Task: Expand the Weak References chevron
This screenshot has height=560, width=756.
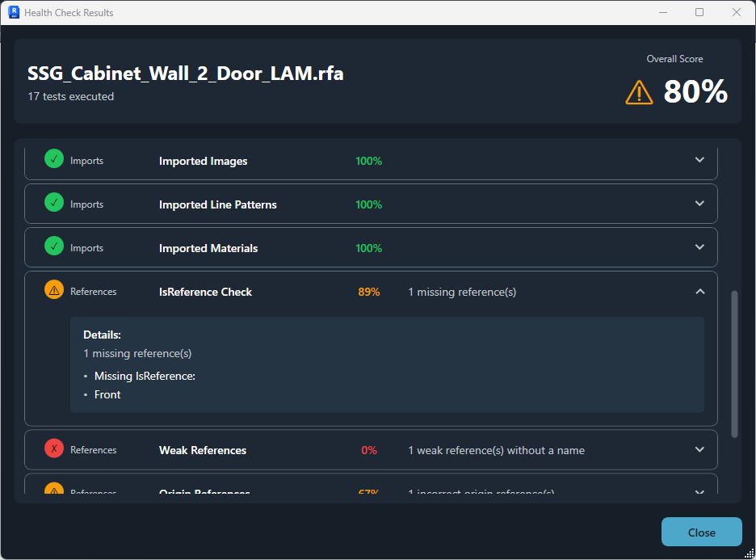Action: tap(699, 450)
